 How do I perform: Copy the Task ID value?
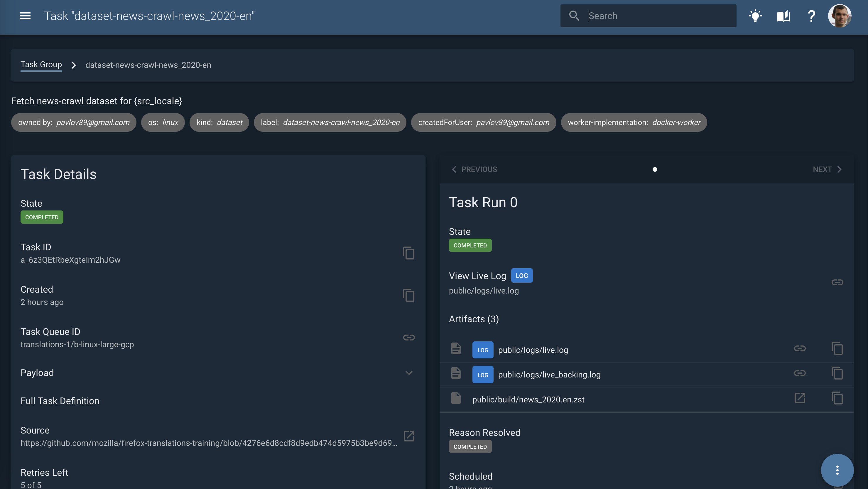coord(409,253)
